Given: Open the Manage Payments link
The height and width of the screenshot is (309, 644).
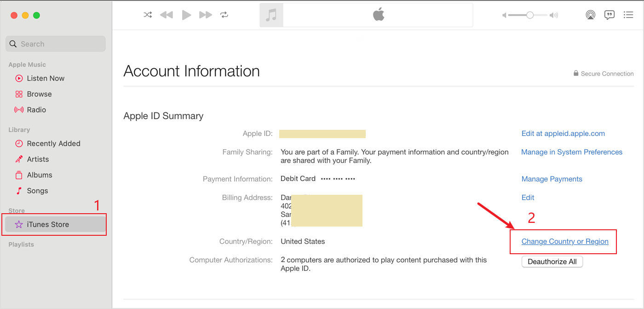Looking at the screenshot, I should (x=552, y=179).
